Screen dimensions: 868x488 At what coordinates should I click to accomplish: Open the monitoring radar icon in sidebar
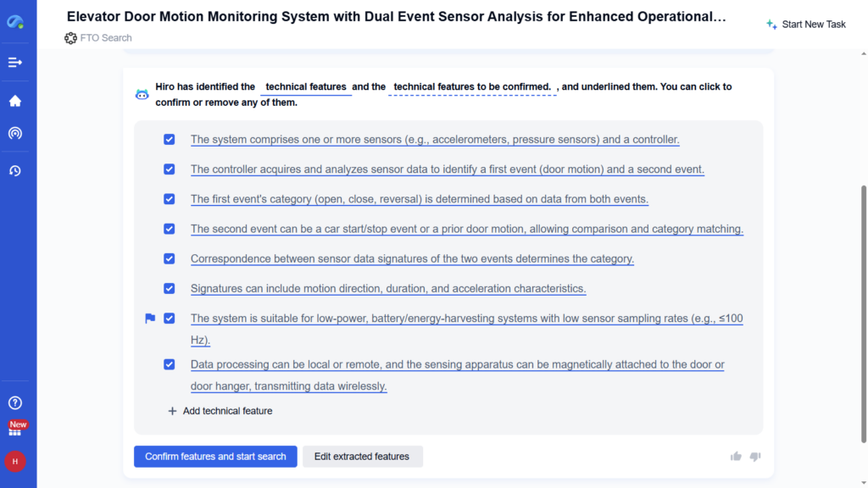(15, 133)
